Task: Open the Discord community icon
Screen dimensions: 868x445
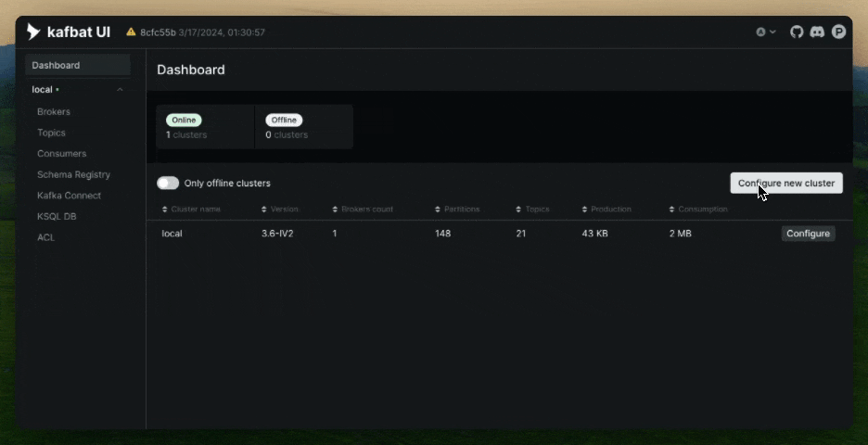Action: click(817, 32)
